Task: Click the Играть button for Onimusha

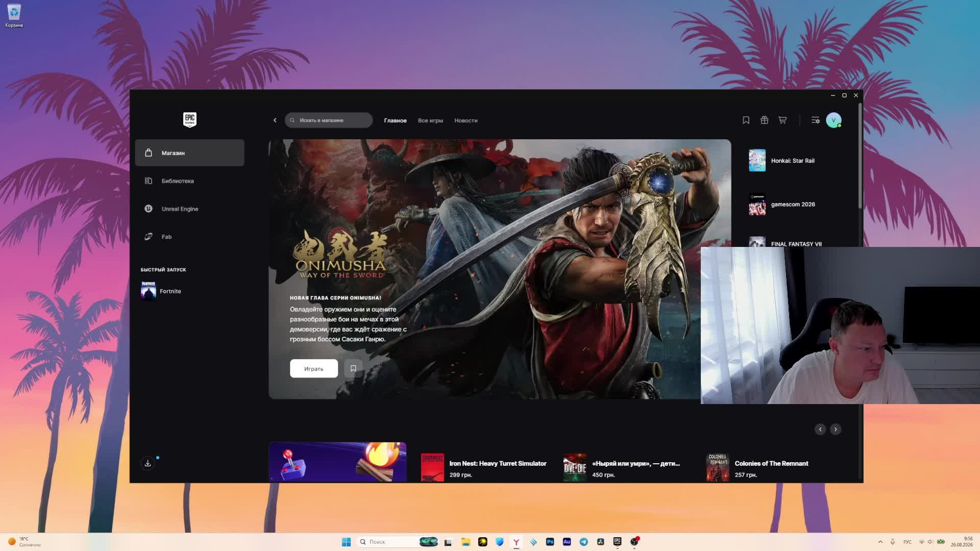Action: point(314,368)
